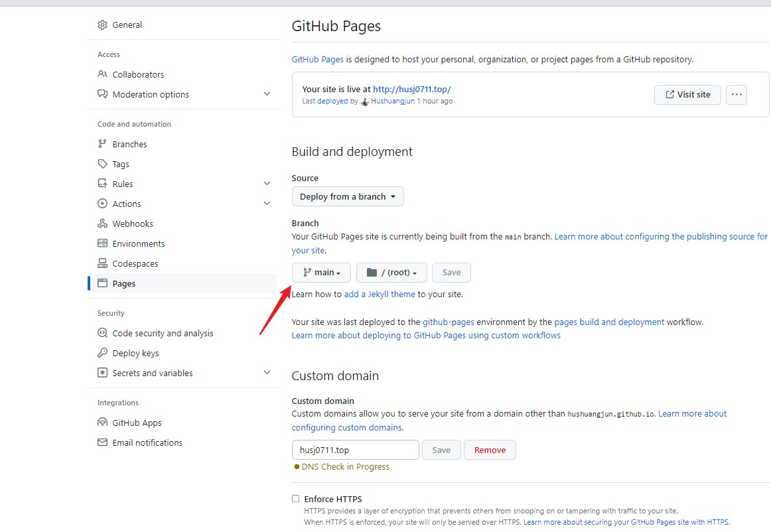Click the Webhooks icon

(102, 224)
